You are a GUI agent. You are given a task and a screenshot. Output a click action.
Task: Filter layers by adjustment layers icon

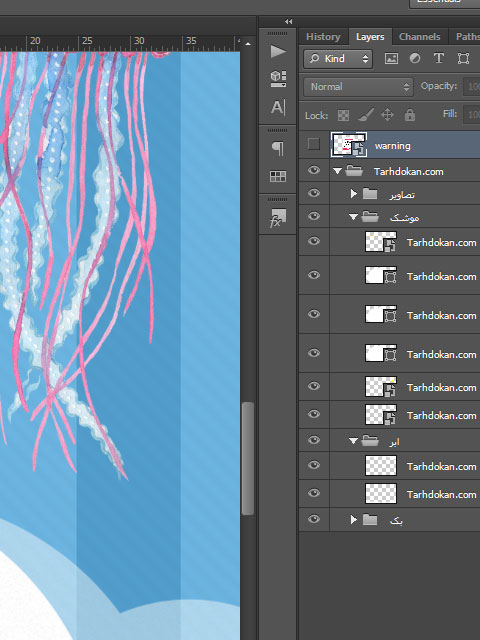[415, 58]
